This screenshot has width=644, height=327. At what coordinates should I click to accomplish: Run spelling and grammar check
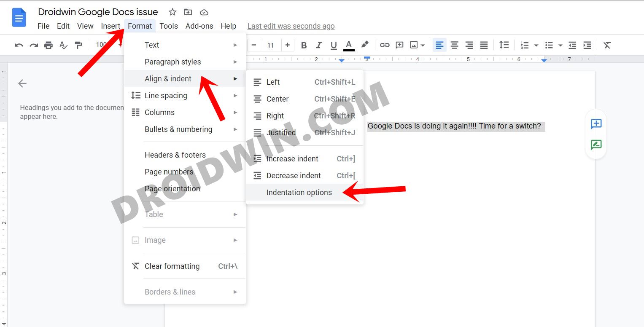point(63,45)
